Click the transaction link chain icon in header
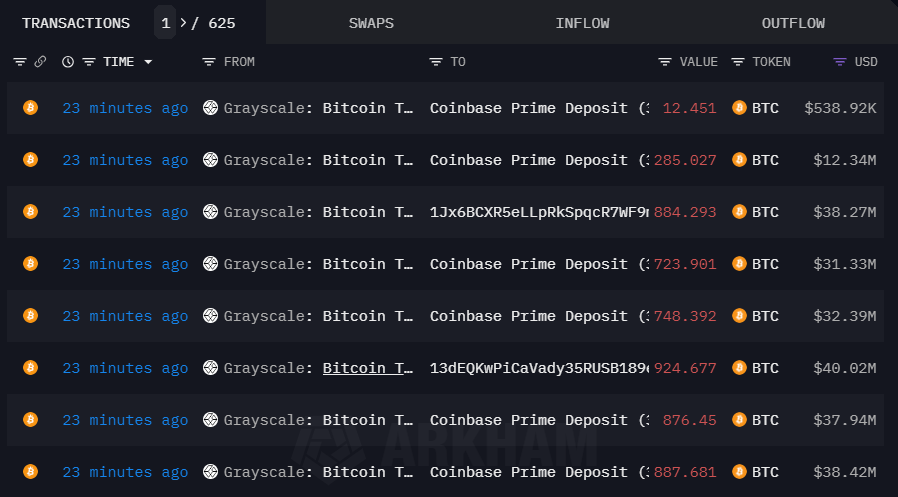 tap(40, 62)
